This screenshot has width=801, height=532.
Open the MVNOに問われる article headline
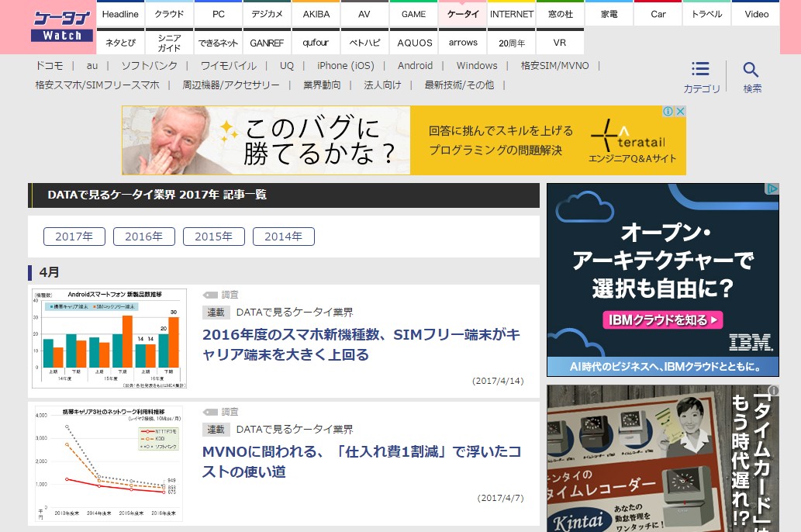tap(361, 461)
